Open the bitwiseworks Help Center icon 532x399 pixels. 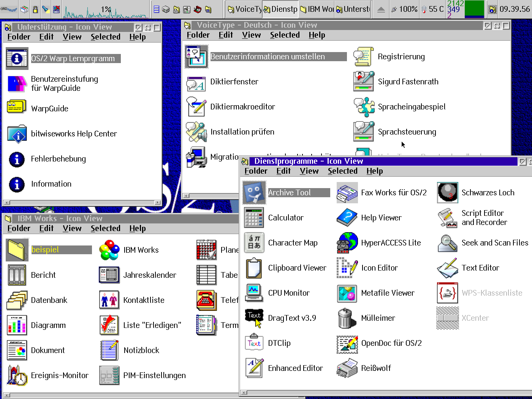click(x=17, y=134)
